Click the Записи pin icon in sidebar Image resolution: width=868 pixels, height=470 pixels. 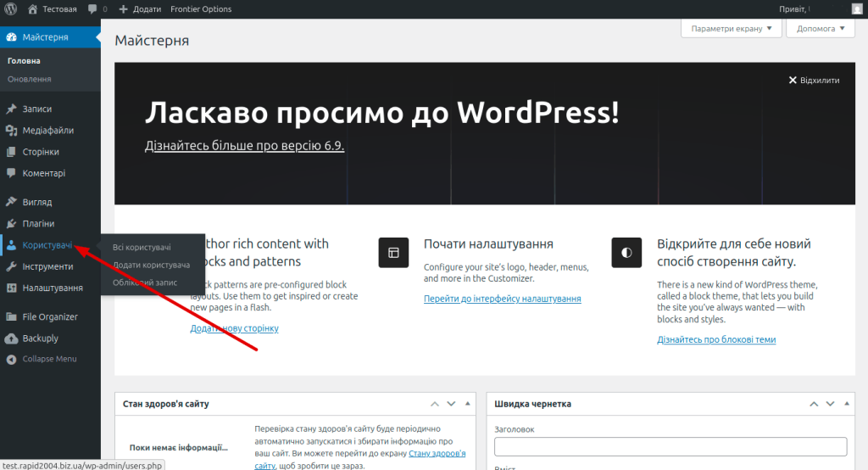tap(11, 109)
